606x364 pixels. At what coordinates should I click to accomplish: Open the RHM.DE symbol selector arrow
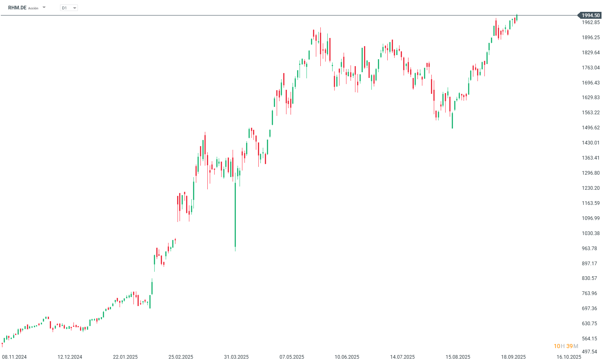point(44,7)
